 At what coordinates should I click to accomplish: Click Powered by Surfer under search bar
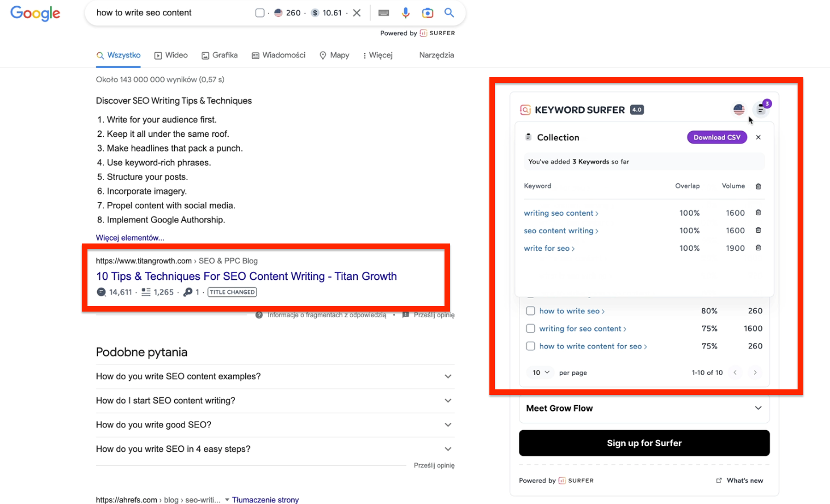[417, 33]
